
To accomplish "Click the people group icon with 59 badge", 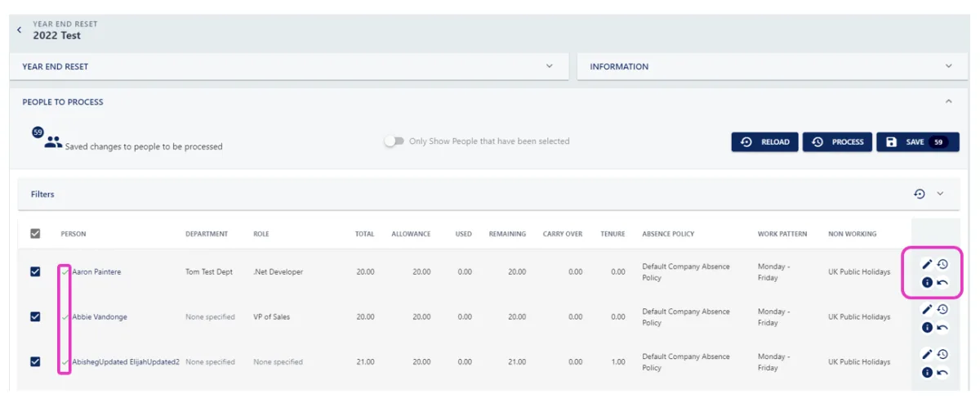I will 52,142.
